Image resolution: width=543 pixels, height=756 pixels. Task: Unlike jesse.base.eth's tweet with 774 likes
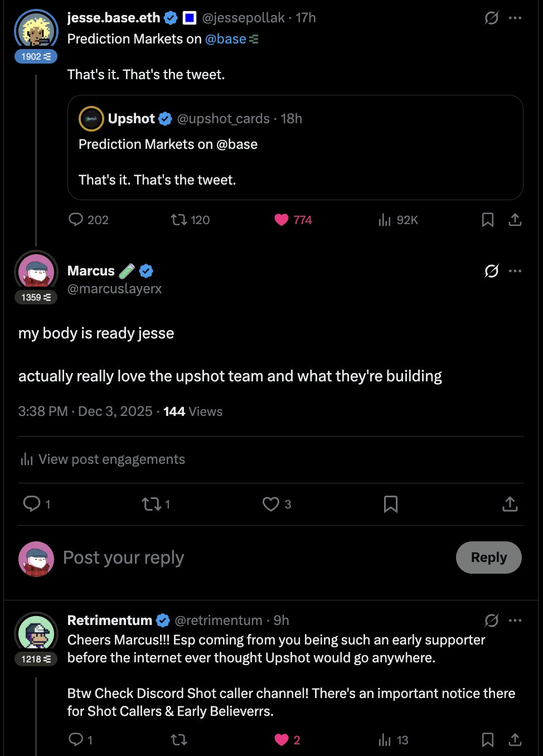282,220
